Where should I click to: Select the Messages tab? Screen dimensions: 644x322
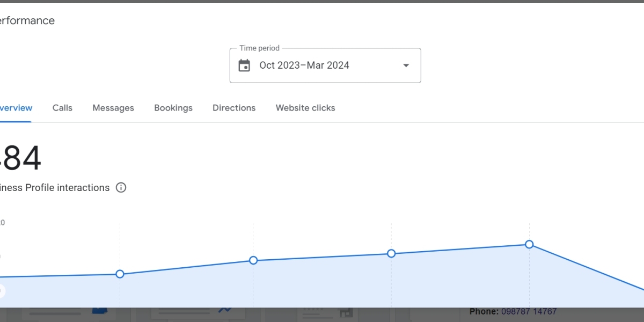113,108
